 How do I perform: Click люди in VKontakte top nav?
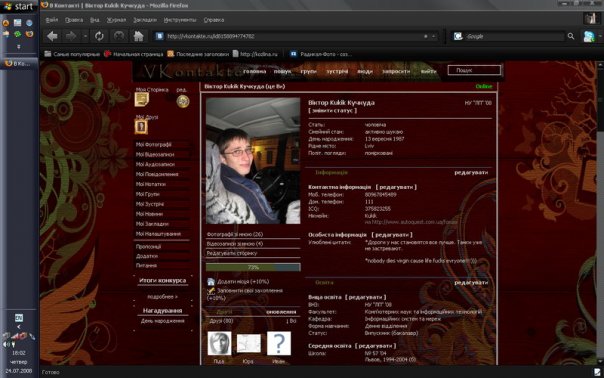pyautogui.click(x=364, y=71)
